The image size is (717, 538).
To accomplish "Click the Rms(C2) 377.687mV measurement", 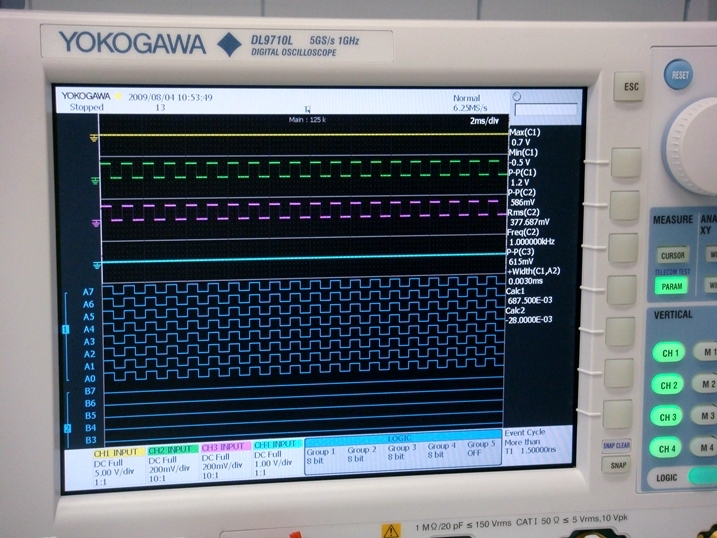I will [529, 217].
